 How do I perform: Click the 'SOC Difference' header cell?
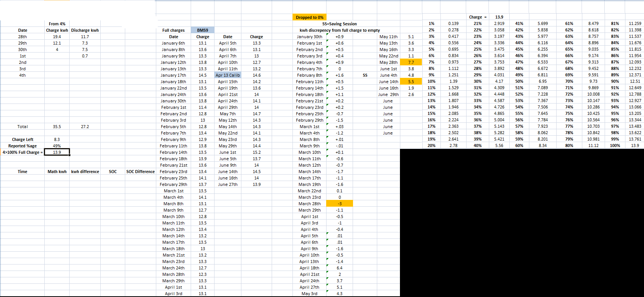pyautogui.click(x=140, y=172)
